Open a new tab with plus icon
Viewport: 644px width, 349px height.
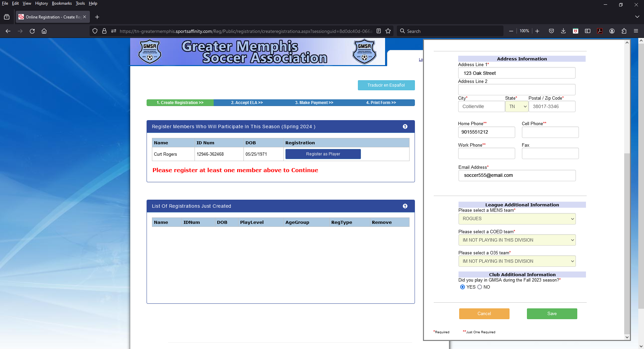pos(97,17)
